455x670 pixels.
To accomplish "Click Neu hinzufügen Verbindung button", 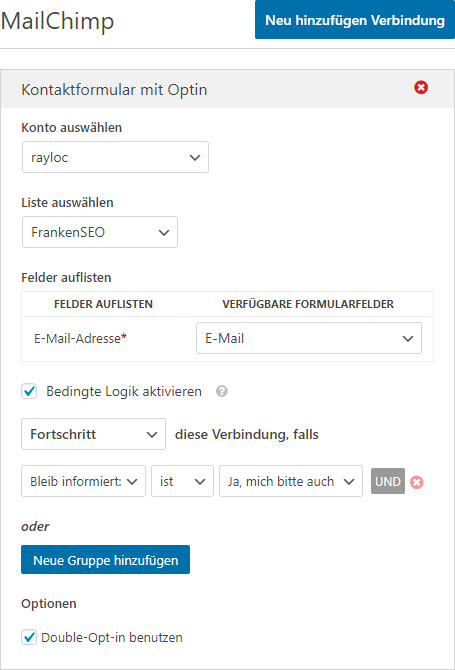I will point(355,20).
